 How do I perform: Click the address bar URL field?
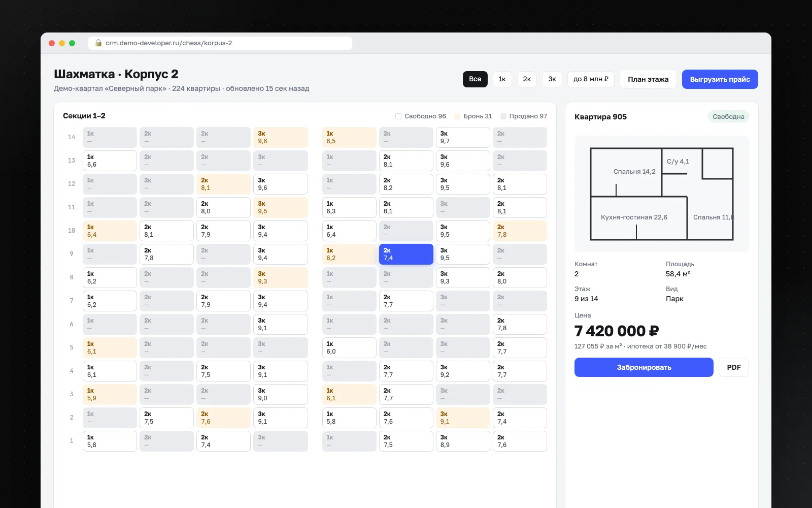coord(220,43)
